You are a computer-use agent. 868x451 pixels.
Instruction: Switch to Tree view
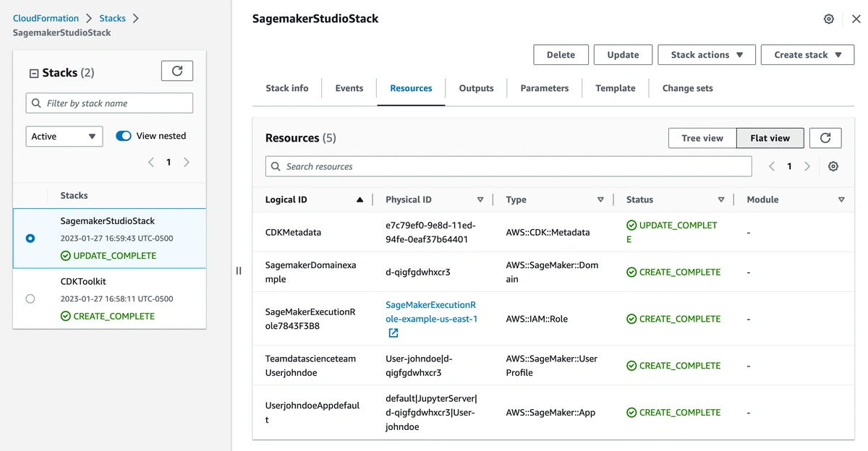click(702, 138)
